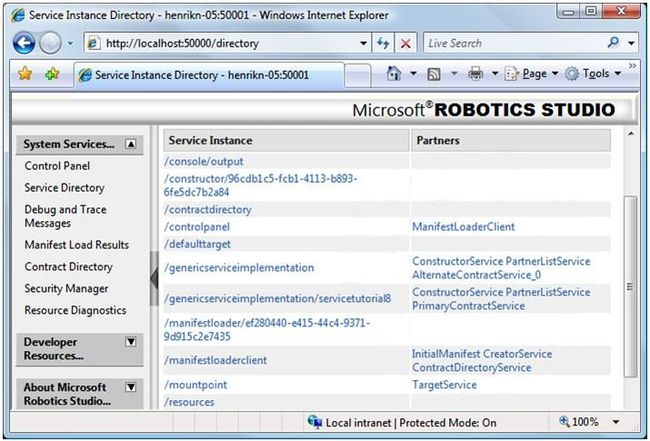Viewport: 650px width, 441px height.
Task: Select the Service Instance Directory browser tab
Action: [x=209, y=75]
